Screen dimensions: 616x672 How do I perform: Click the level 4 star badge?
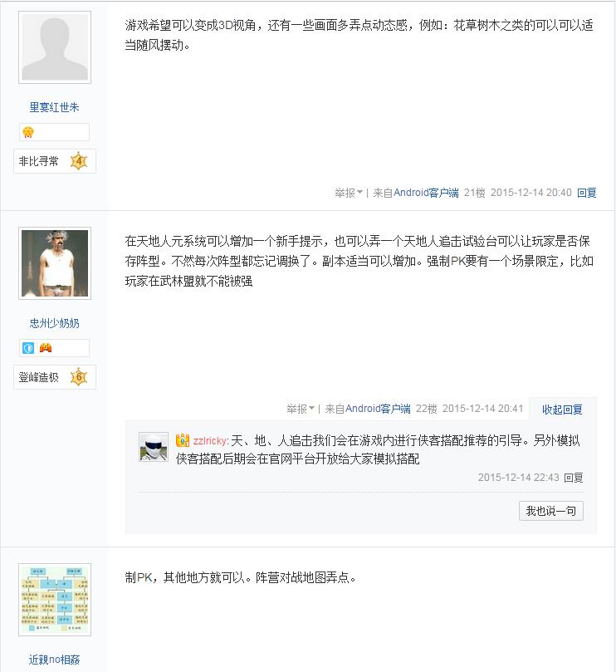[79, 161]
